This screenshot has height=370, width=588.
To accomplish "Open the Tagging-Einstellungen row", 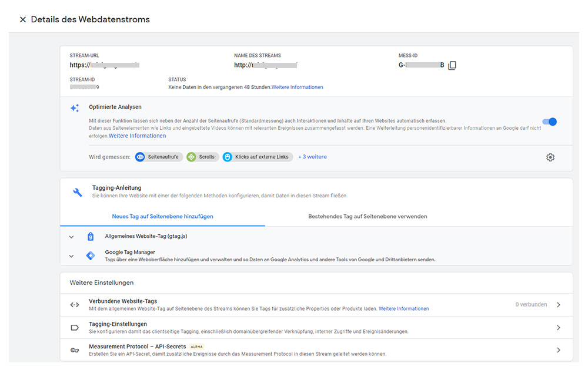I will (316, 328).
